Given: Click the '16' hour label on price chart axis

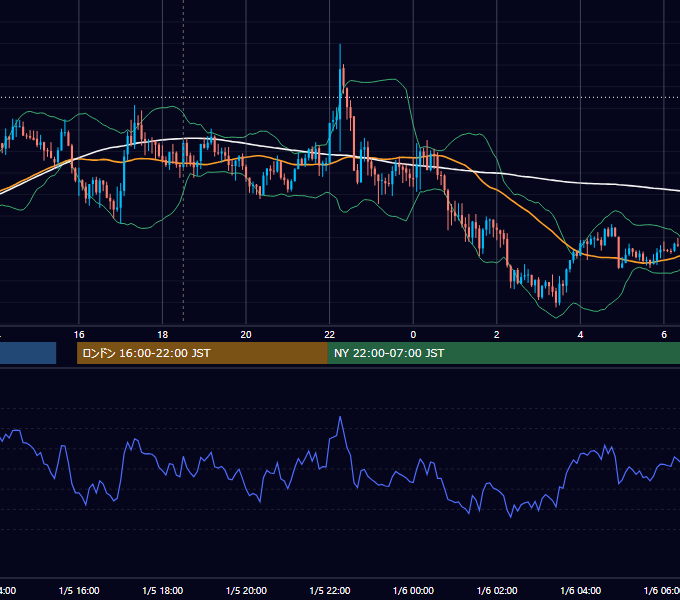Looking at the screenshot, I should pos(79,335).
